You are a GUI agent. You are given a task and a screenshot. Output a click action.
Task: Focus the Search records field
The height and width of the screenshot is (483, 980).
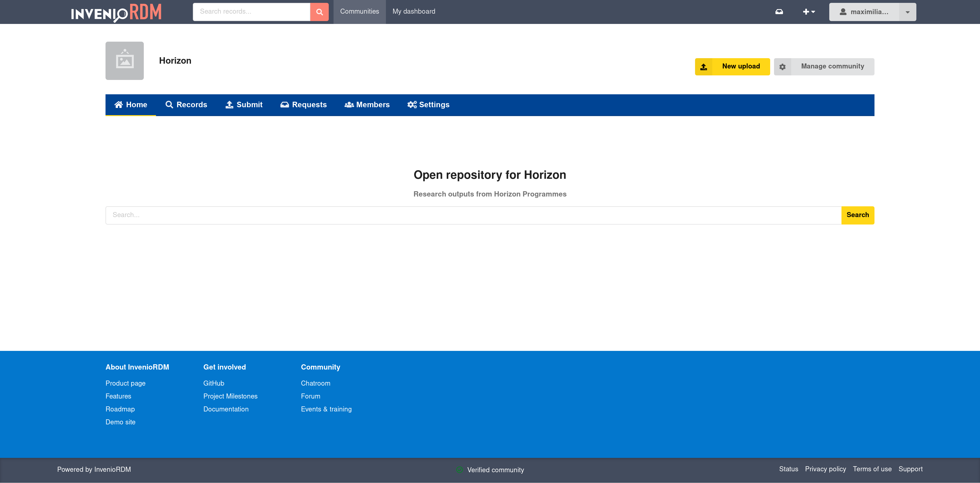coord(251,12)
